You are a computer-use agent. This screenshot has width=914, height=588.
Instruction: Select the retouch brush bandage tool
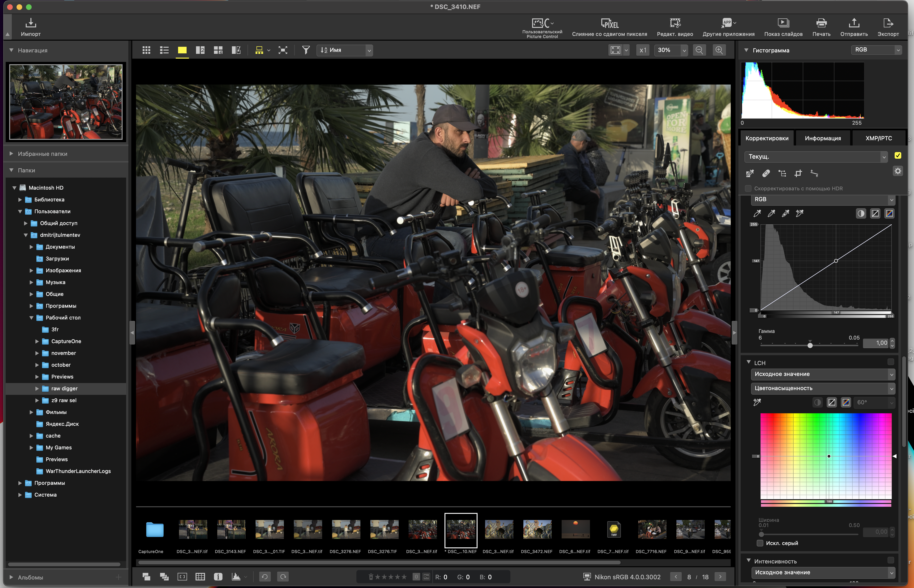point(766,173)
